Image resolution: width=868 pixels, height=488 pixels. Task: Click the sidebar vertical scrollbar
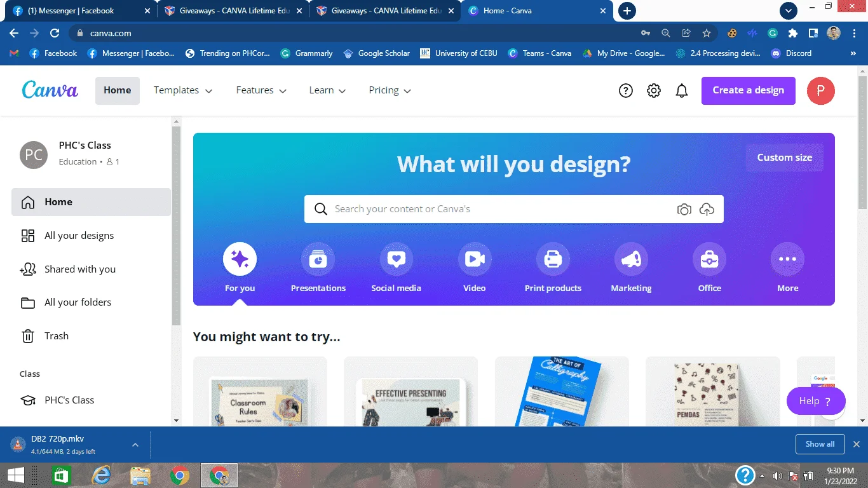click(x=176, y=226)
